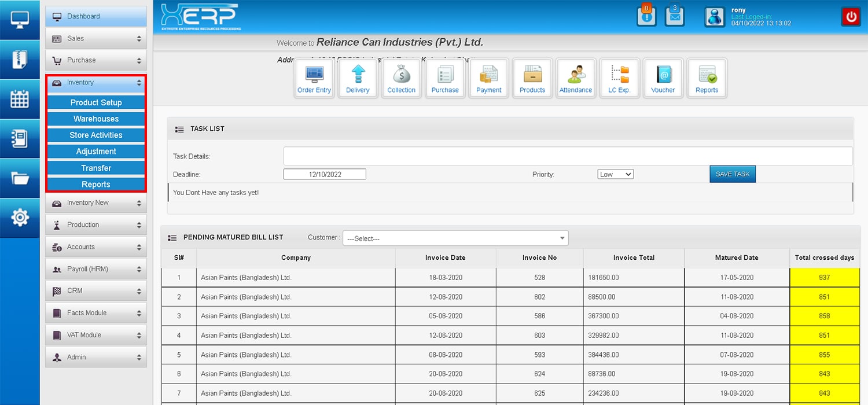Click the Dashboard sidebar button
Screen dimensions: 868x405
(x=96, y=16)
